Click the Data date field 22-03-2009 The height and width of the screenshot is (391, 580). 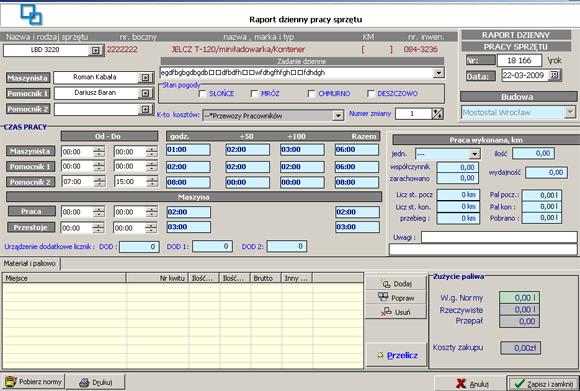pyautogui.click(x=525, y=75)
